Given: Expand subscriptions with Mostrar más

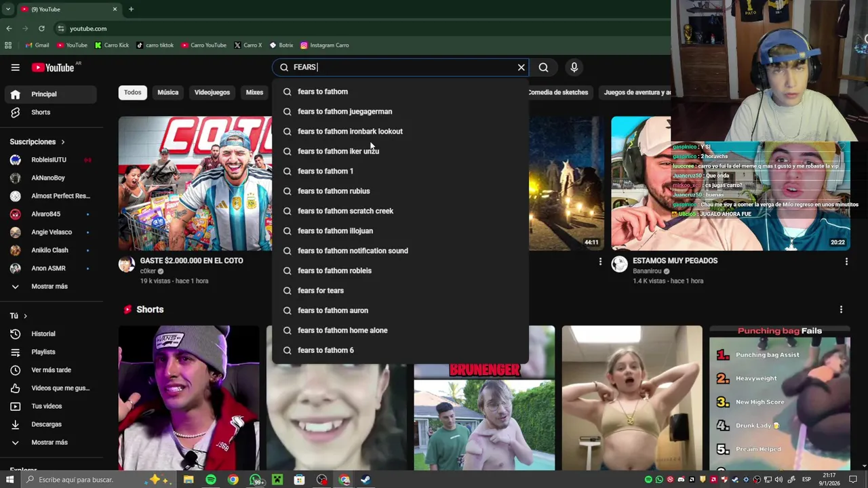Looking at the screenshot, I should coord(51,287).
